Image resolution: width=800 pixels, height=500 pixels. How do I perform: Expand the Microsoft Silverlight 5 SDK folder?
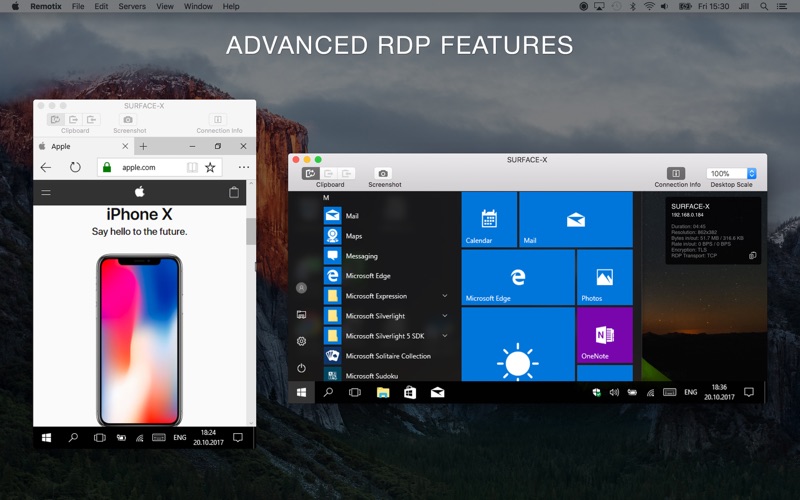click(444, 336)
